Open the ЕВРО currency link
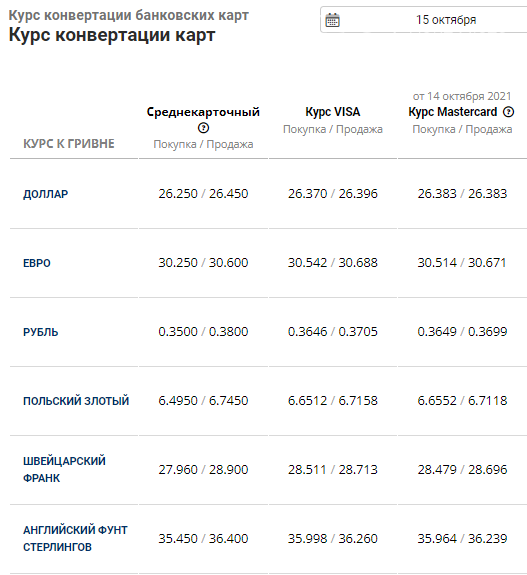The width and height of the screenshot is (527, 575). pos(37,263)
